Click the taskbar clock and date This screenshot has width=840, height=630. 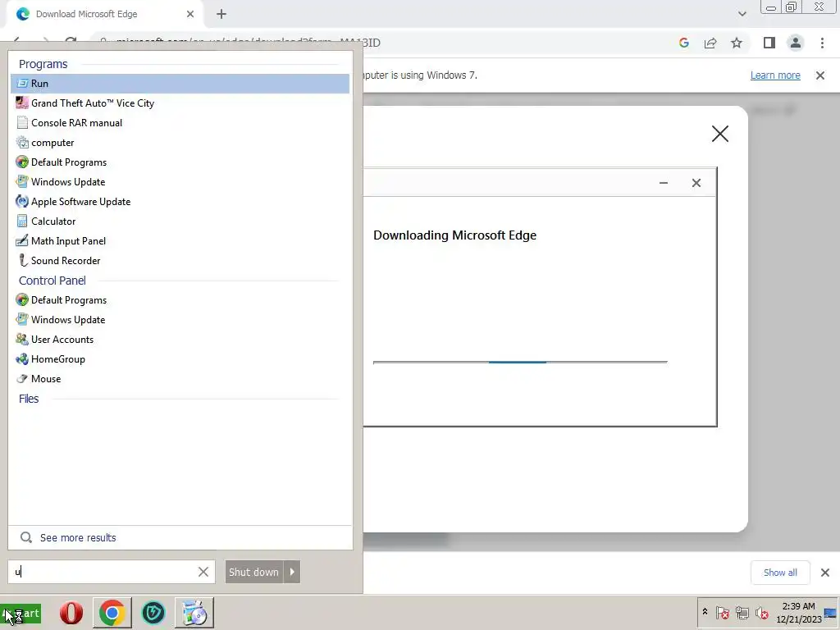click(x=798, y=613)
